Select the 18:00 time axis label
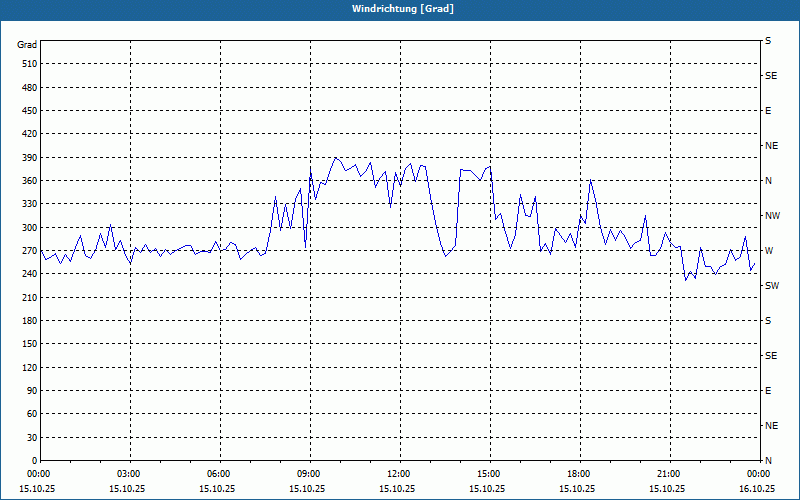 (579, 474)
